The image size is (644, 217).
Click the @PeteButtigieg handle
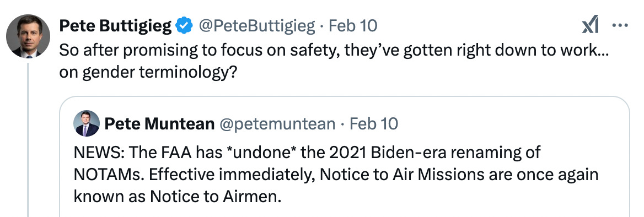(257, 26)
